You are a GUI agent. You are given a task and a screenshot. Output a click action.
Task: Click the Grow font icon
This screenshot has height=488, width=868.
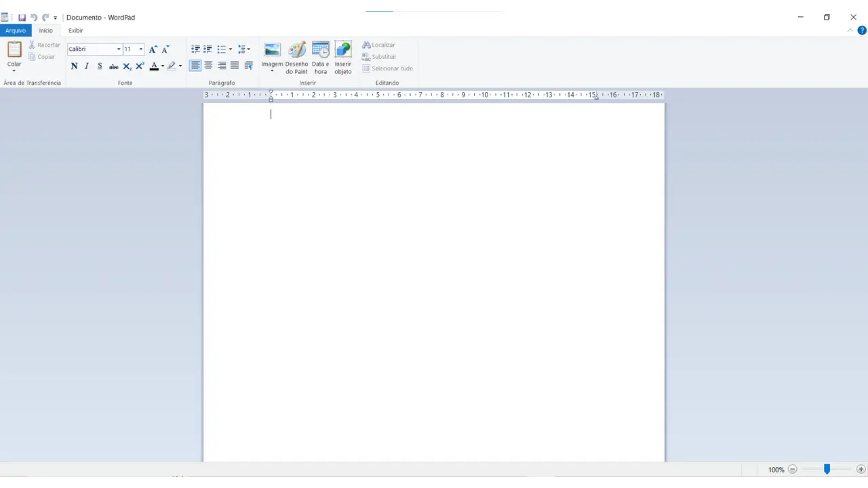tap(153, 49)
